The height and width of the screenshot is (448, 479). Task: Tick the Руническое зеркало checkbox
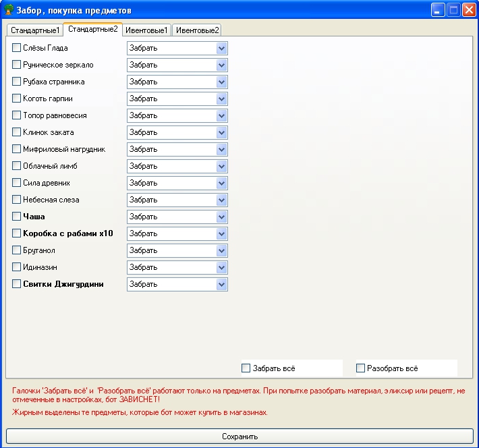(x=17, y=65)
